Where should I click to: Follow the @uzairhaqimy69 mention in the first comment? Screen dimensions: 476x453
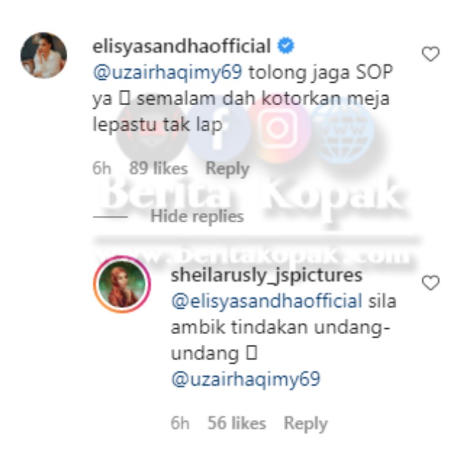coord(168,73)
